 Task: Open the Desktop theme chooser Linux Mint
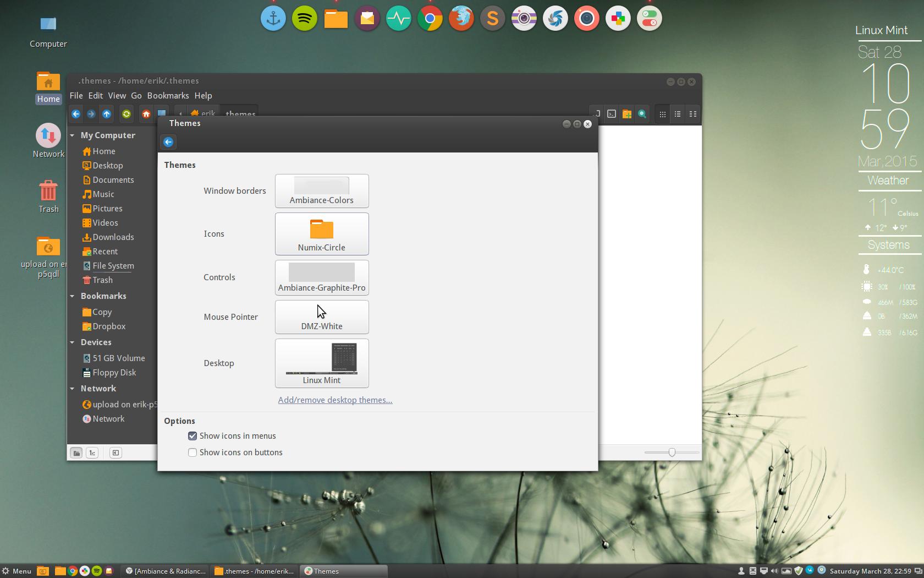click(322, 363)
